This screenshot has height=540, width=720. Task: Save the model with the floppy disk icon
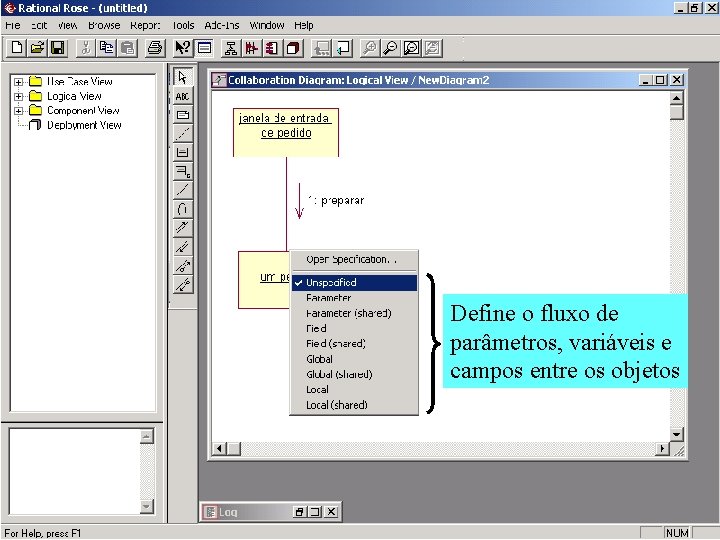(58, 48)
